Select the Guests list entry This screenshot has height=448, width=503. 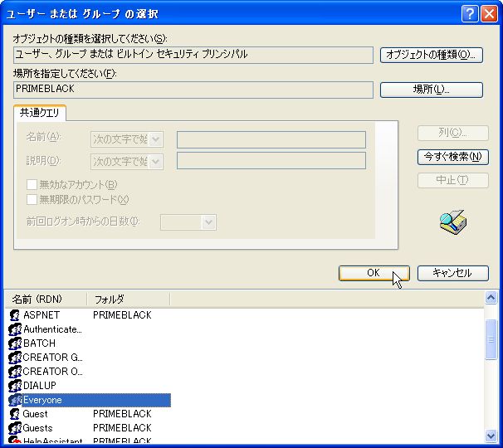(x=37, y=428)
